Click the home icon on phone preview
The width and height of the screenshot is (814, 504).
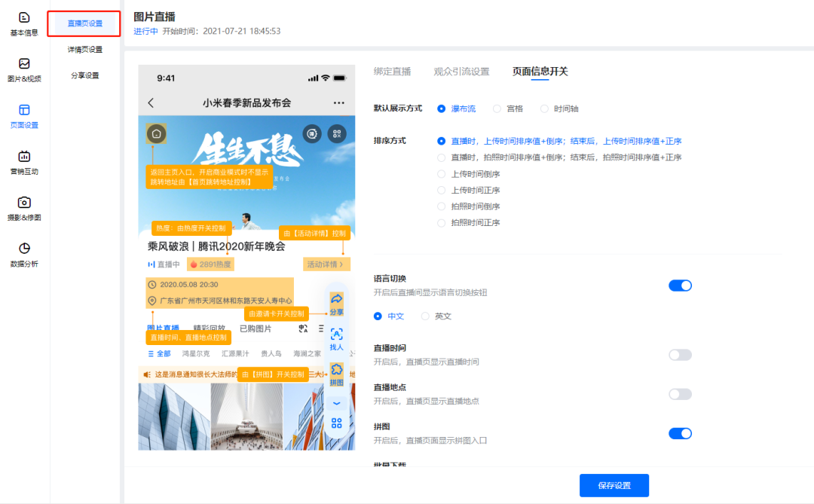[x=156, y=134]
